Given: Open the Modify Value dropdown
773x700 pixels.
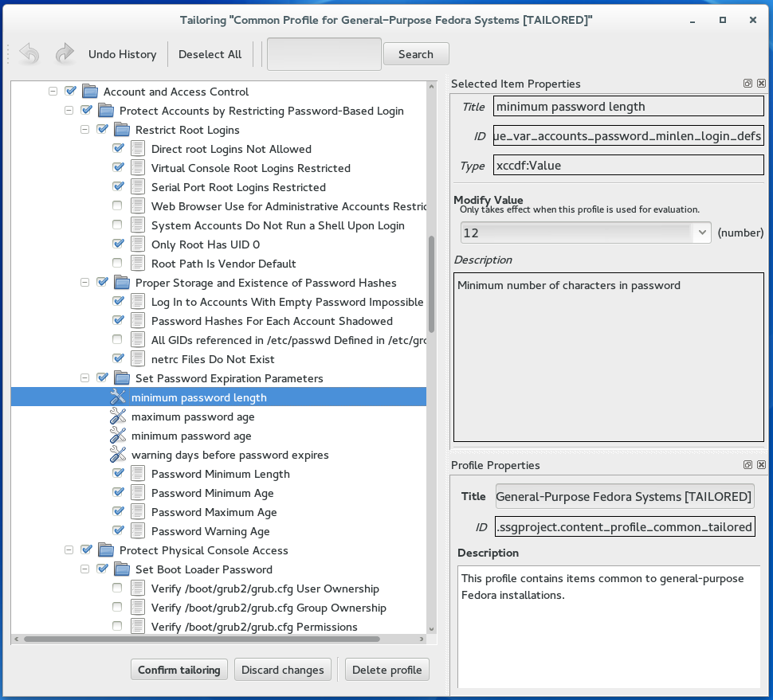Looking at the screenshot, I should coord(700,233).
